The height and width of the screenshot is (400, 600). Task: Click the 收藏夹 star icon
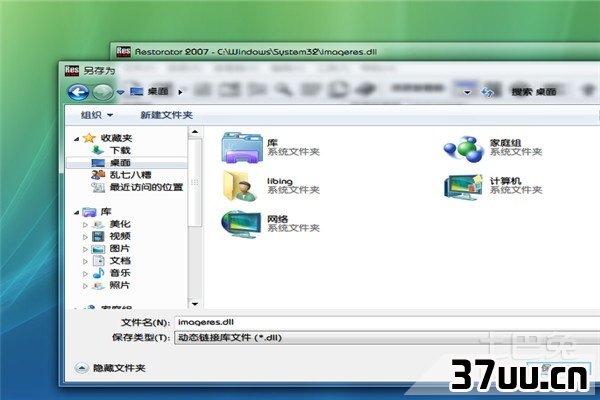89,138
